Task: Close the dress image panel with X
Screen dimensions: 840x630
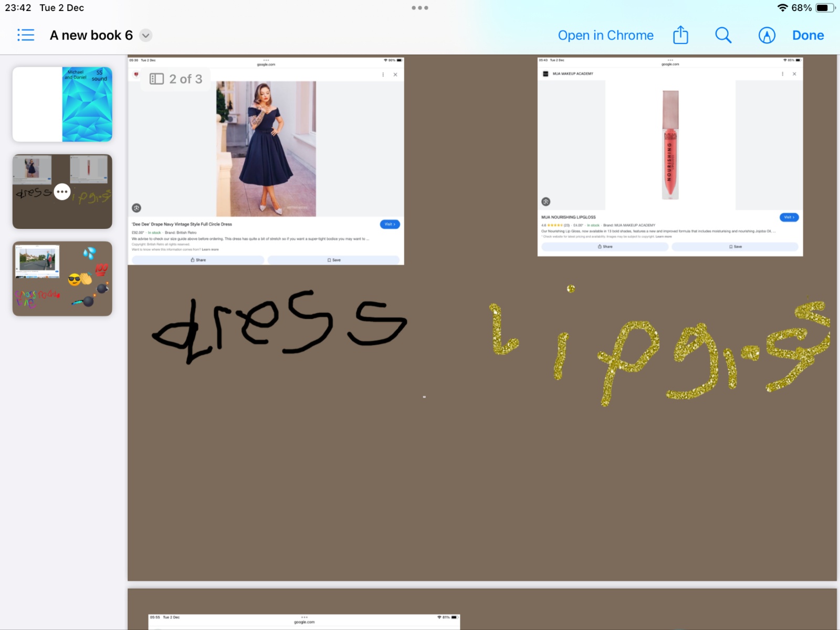Action: pos(395,75)
